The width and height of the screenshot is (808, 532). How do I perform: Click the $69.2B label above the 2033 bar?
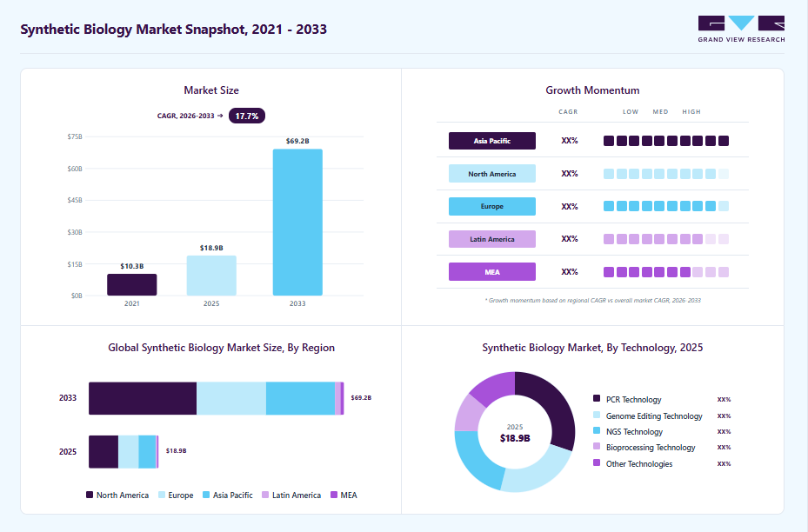pos(297,141)
